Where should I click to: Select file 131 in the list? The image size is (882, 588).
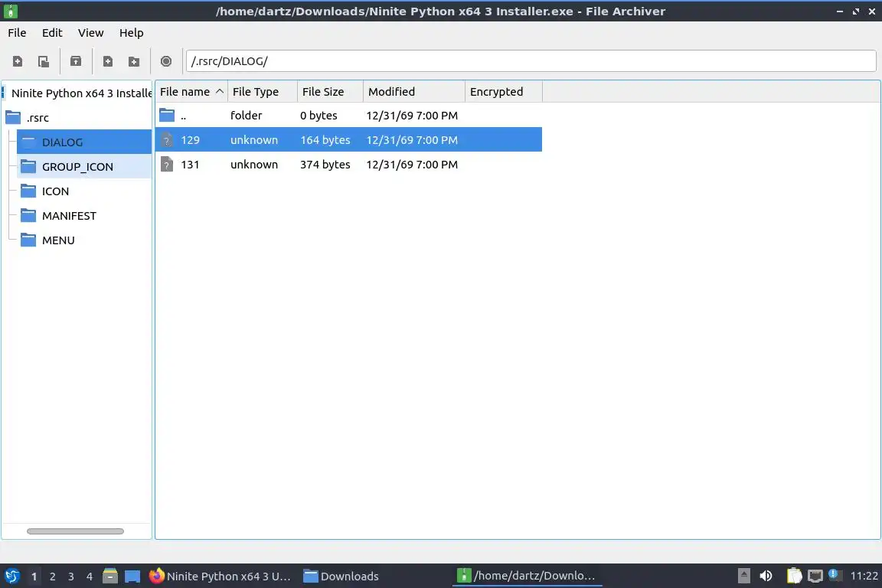[349, 165]
